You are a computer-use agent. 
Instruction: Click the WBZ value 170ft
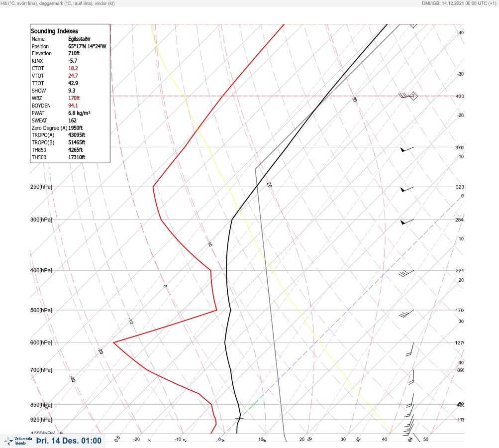pos(74,98)
